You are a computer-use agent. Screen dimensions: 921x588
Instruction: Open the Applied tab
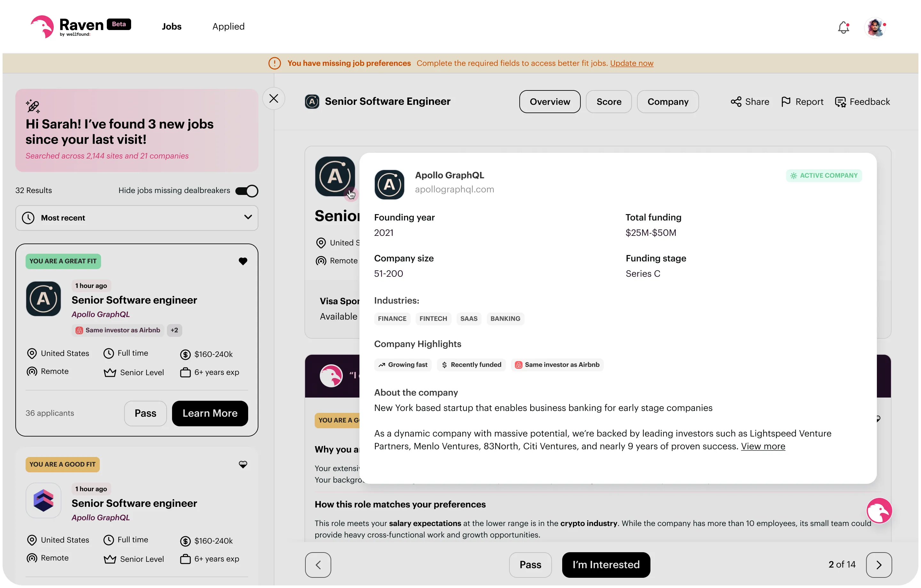[x=228, y=27]
